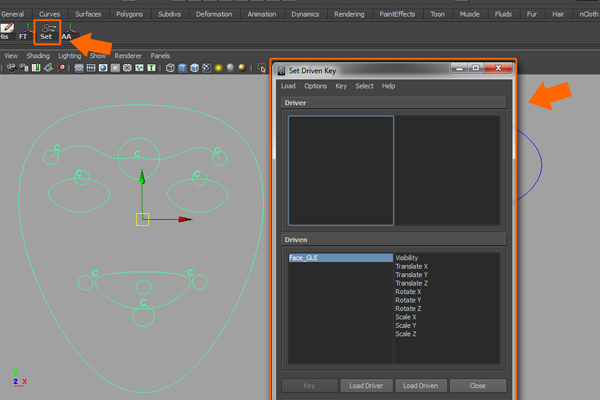Screen dimensions: 600x400
Task: Switch to the PaintEffects shelf tab
Action: pyautogui.click(x=397, y=14)
